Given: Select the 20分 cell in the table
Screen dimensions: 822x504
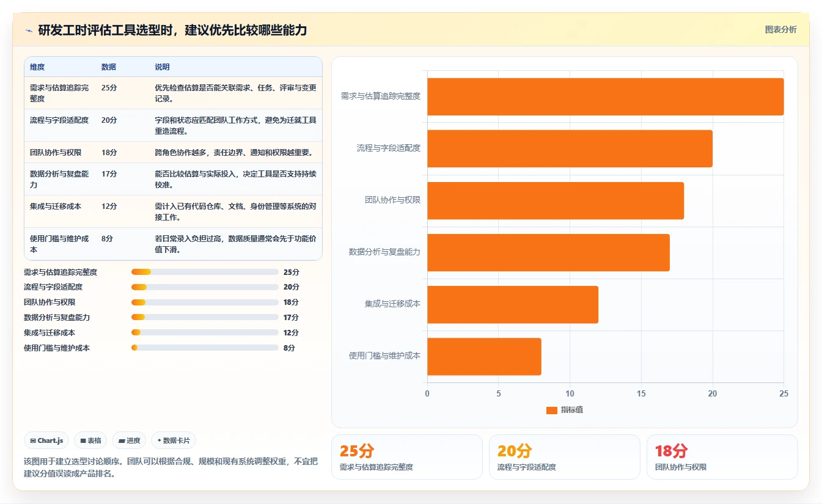Looking at the screenshot, I should tap(109, 120).
